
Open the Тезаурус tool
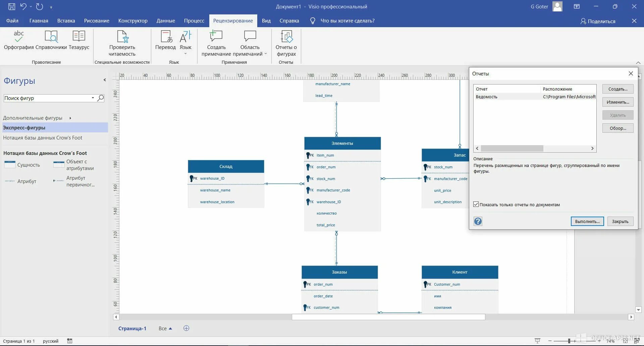[x=79, y=40]
